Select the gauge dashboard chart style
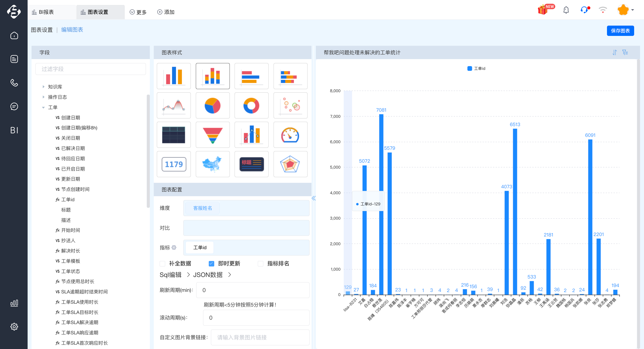This screenshot has width=644, height=349. pyautogui.click(x=290, y=135)
